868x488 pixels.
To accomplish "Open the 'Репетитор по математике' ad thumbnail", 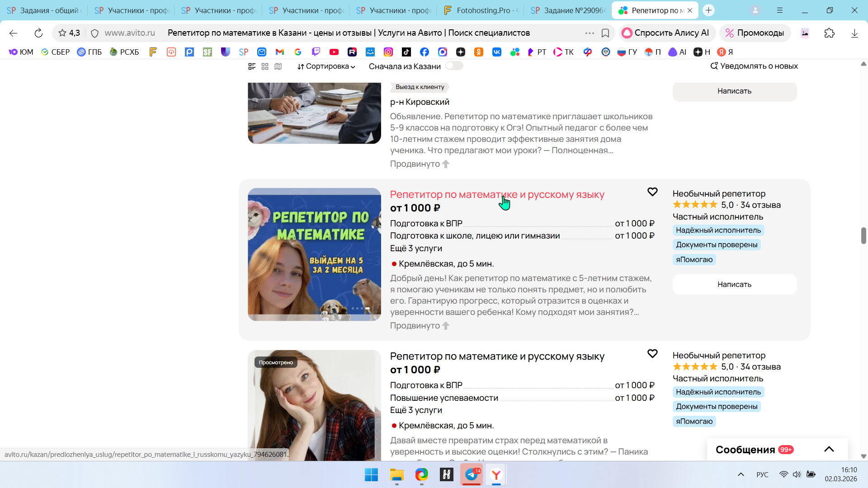I will tap(314, 254).
